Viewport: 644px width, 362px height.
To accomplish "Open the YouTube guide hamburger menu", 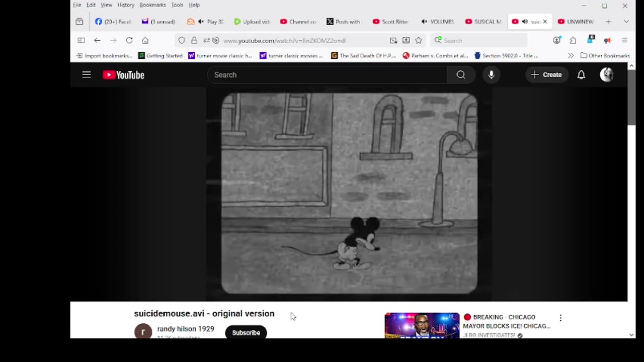I will [87, 75].
